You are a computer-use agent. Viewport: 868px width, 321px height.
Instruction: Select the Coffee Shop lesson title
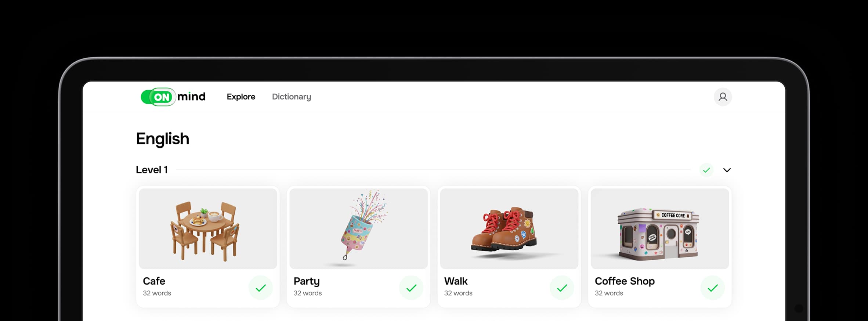tap(625, 281)
